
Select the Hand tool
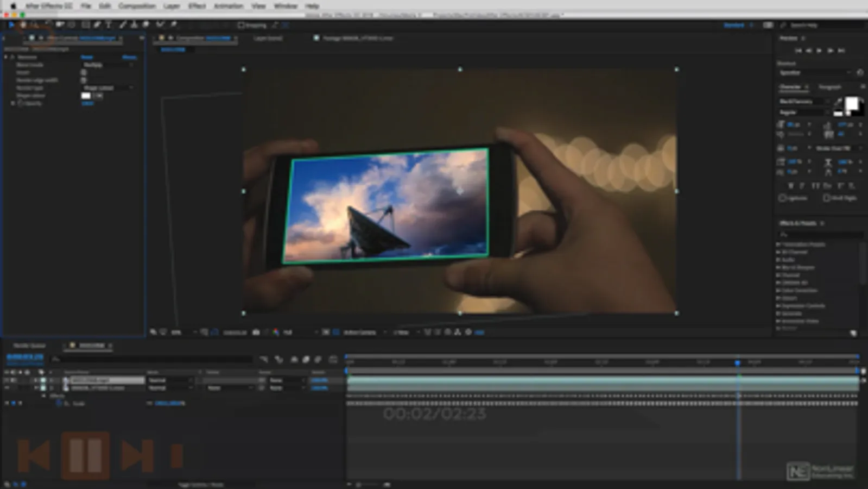23,25
